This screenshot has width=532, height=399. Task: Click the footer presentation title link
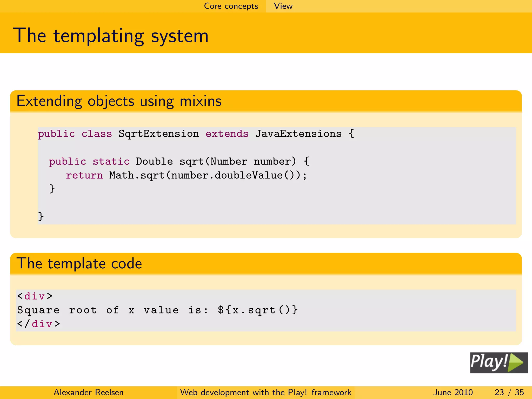tap(265, 392)
